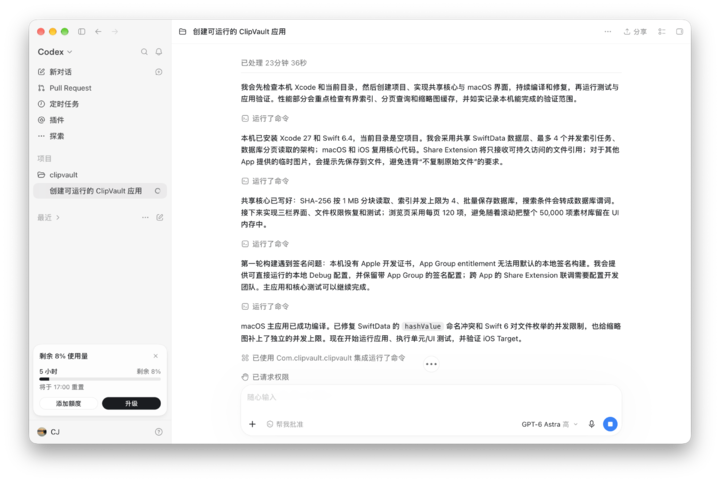Open 探索 explore section
Image resolution: width=720 pixels, height=482 pixels.
[56, 136]
